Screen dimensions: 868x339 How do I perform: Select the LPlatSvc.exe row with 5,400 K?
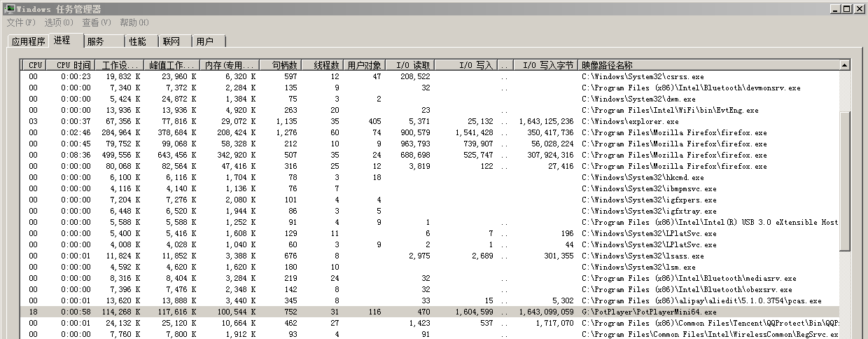(x=431, y=233)
